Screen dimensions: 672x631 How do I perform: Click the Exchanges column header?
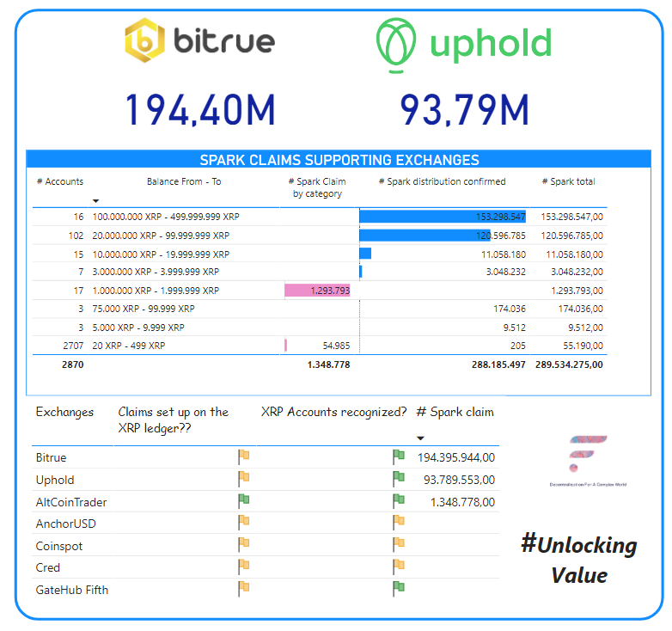pyautogui.click(x=64, y=412)
